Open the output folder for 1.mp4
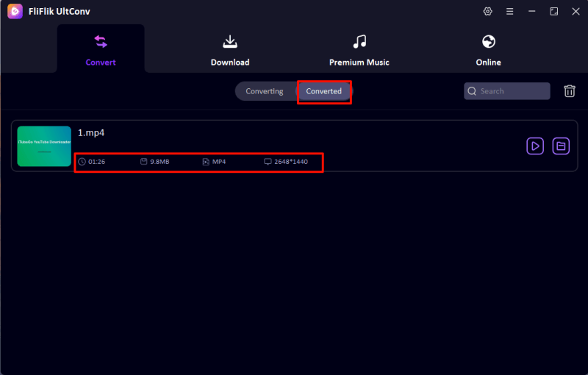Screen dimensions: 588x375 561,146
